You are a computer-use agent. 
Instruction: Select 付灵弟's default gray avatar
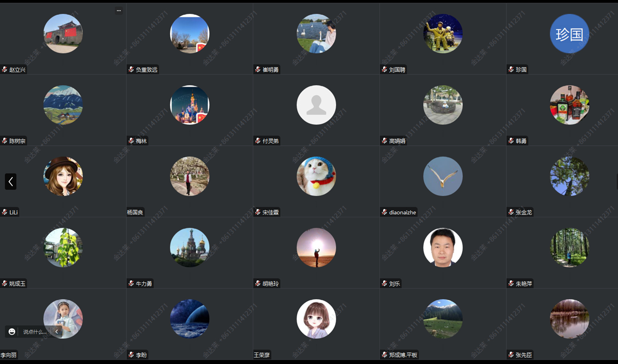[316, 105]
